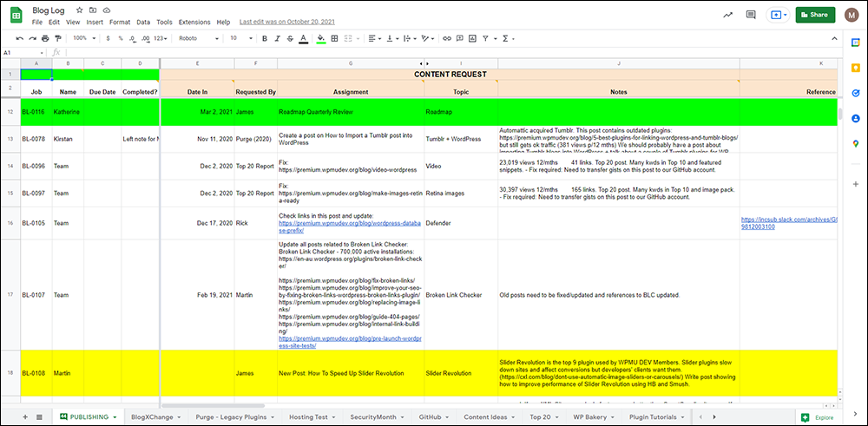Switch to the Hosting Test sheet tab

coord(312,416)
